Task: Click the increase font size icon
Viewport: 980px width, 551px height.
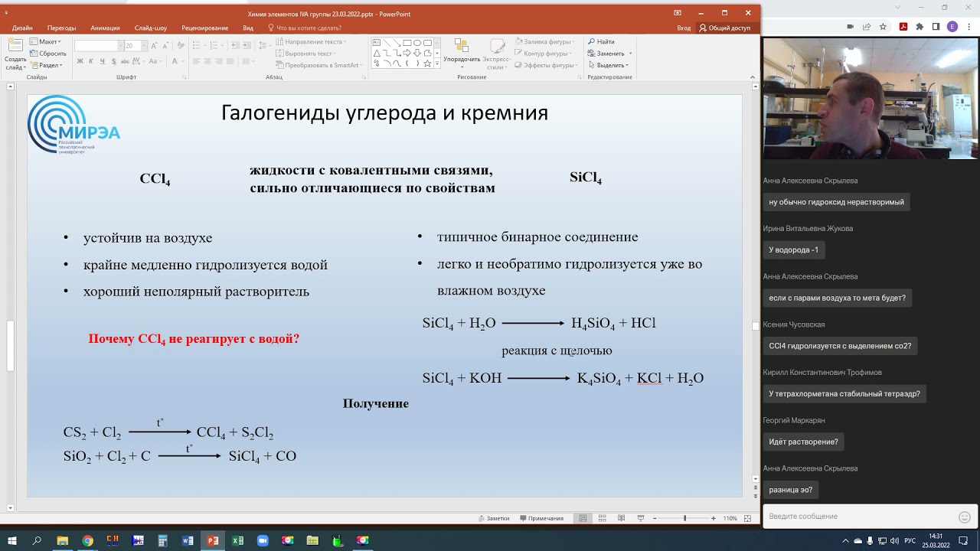Action: (x=153, y=46)
